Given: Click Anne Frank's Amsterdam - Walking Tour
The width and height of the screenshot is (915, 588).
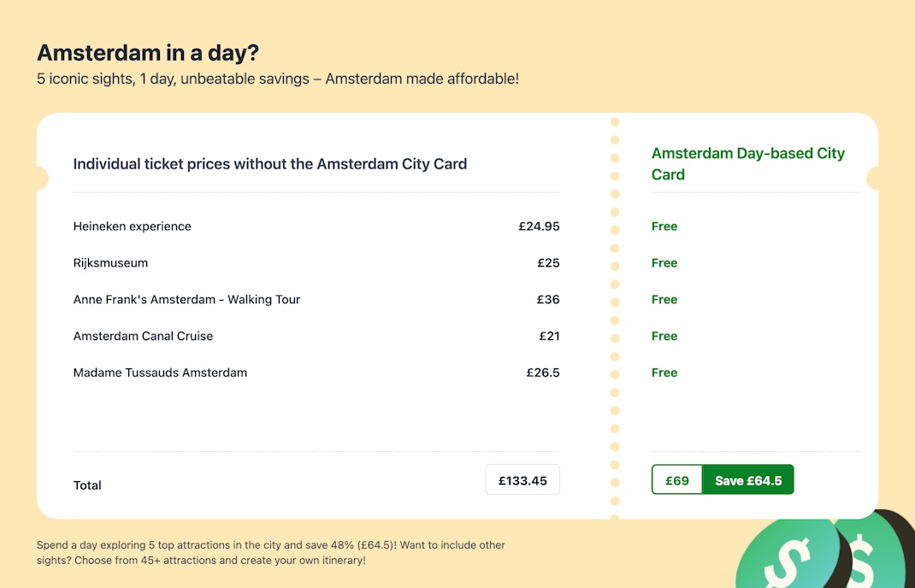Looking at the screenshot, I should point(187,300).
